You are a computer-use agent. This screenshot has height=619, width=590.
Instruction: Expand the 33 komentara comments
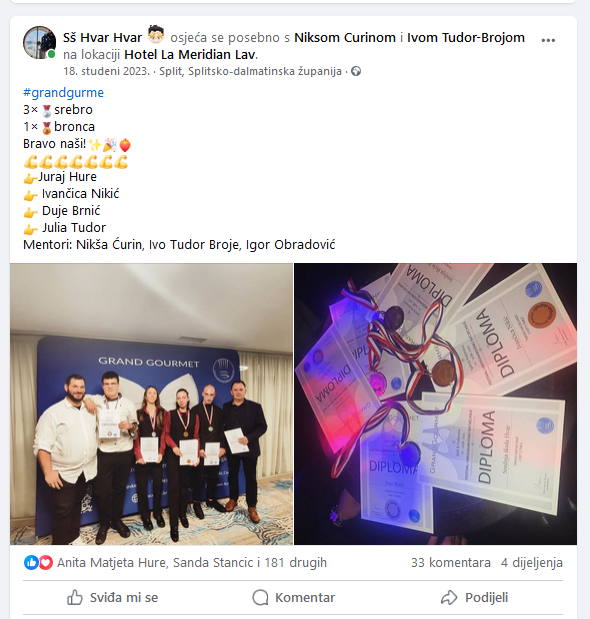click(x=451, y=563)
